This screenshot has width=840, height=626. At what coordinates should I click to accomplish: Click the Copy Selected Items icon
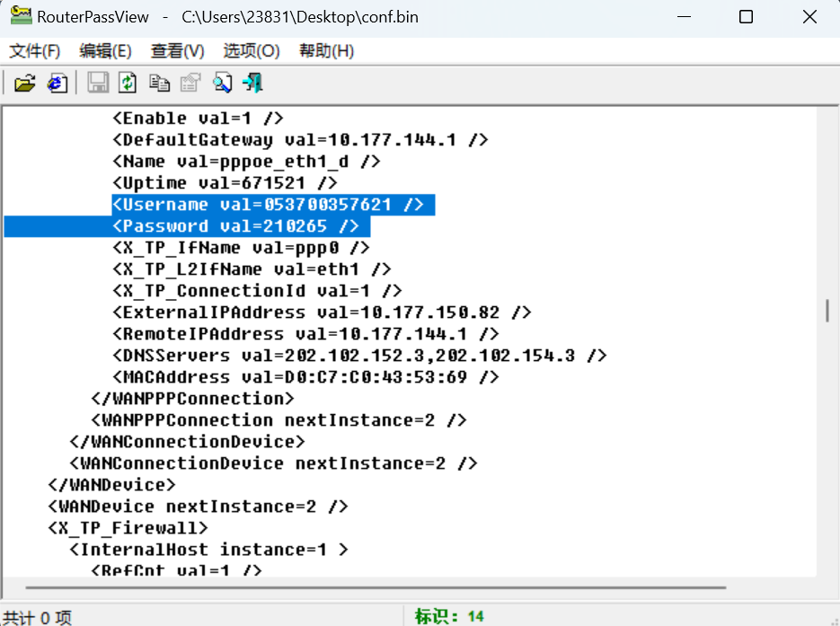tap(159, 84)
